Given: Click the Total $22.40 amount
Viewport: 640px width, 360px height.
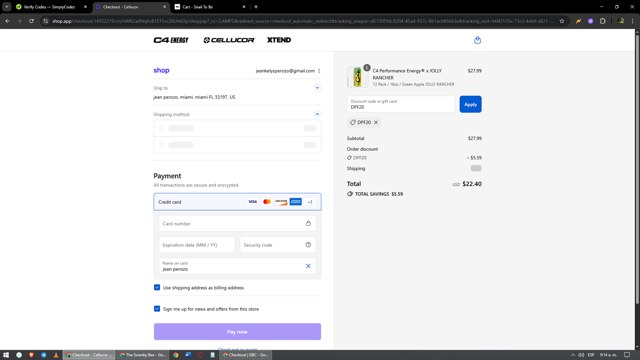Looking at the screenshot, I should [472, 184].
